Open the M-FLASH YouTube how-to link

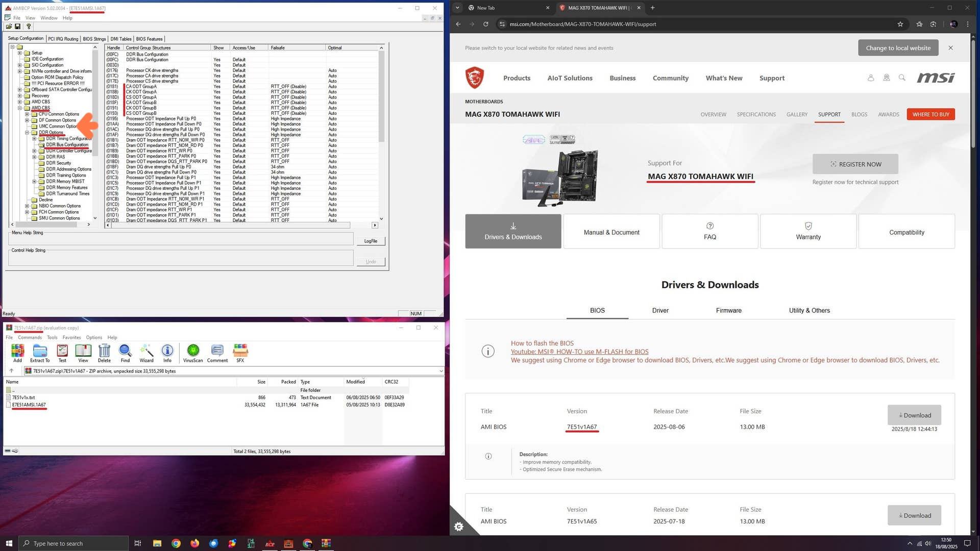click(579, 352)
